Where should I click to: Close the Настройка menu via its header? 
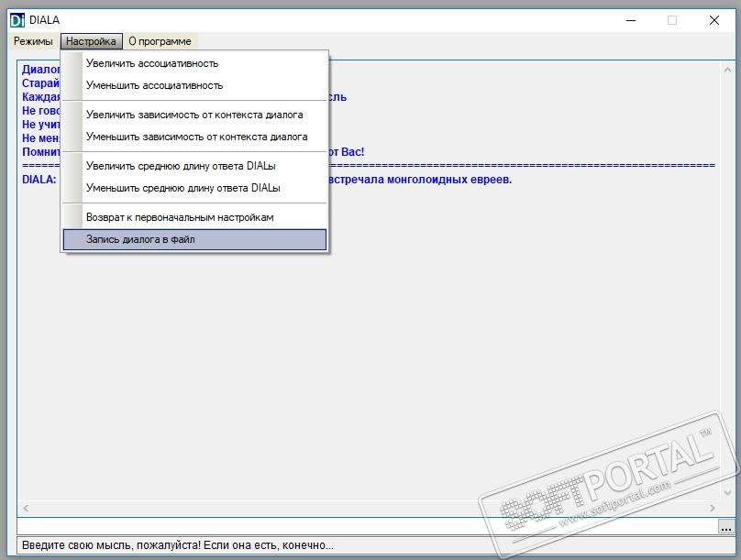coord(91,41)
